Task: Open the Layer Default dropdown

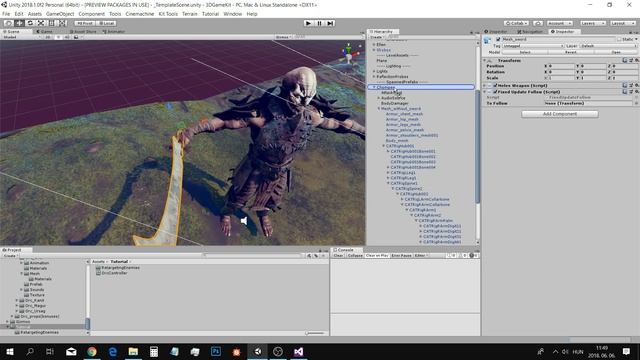Action: coord(608,46)
